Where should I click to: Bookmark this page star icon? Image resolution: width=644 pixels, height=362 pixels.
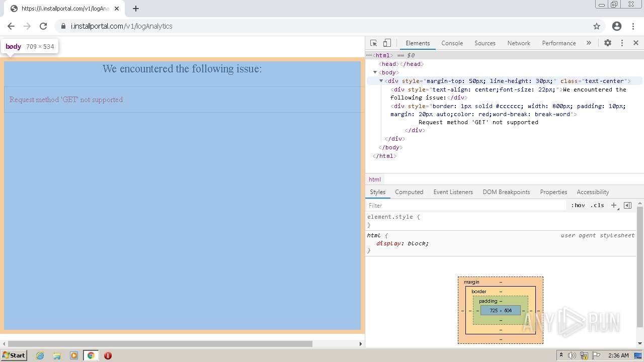coord(597,26)
